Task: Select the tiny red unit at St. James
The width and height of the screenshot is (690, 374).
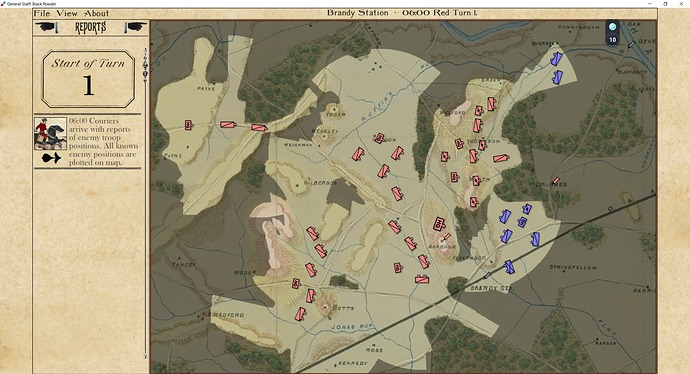Action: click(556, 180)
